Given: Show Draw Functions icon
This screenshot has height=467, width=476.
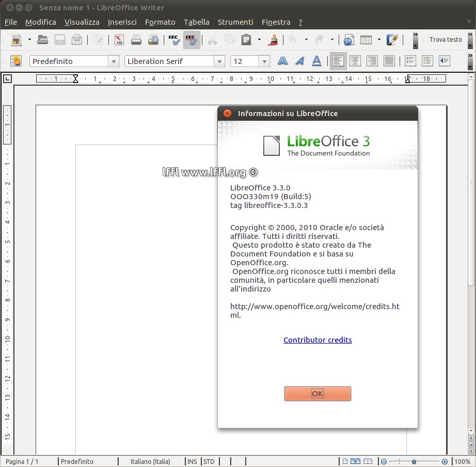Looking at the screenshot, I should [392, 40].
